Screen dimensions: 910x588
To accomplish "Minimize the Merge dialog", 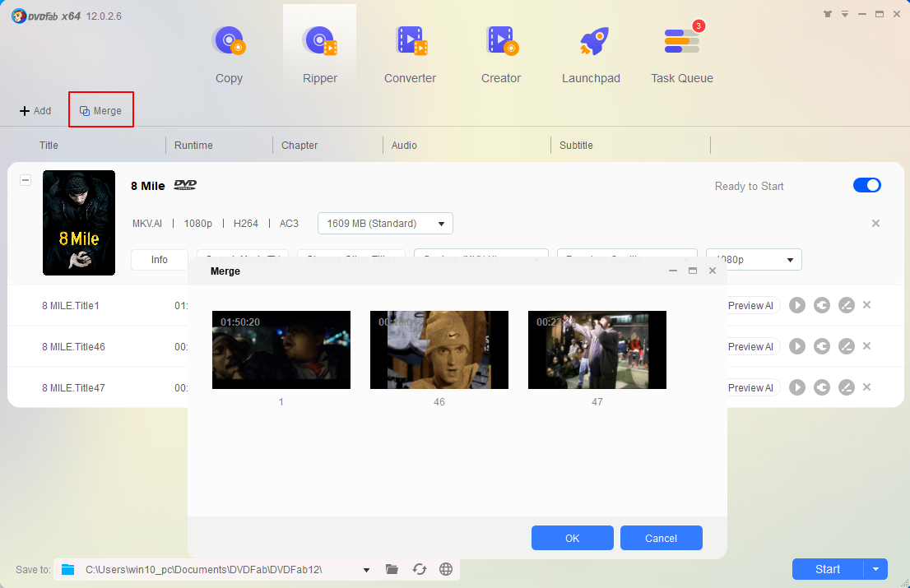I will coord(673,271).
